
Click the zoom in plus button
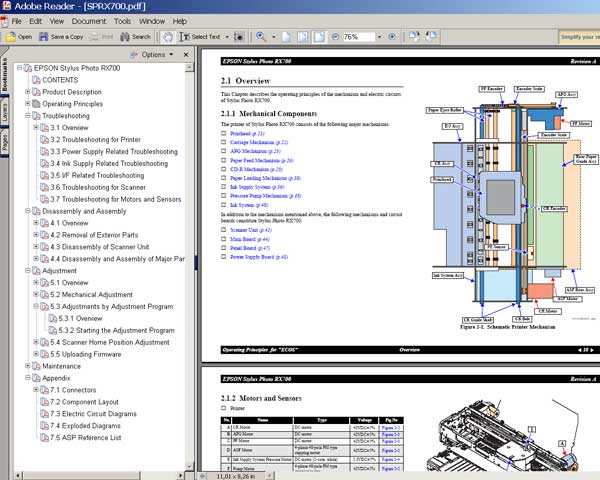click(x=392, y=37)
